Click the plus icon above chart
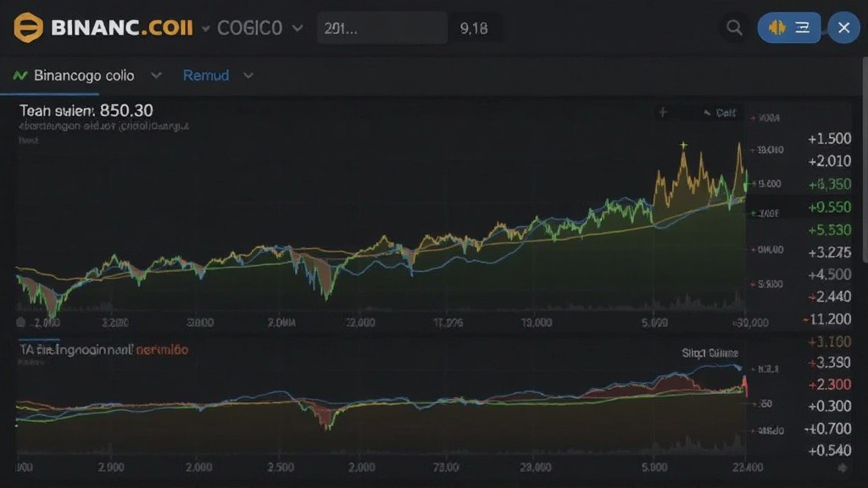Screen dimensions: 868x488 [x=663, y=113]
